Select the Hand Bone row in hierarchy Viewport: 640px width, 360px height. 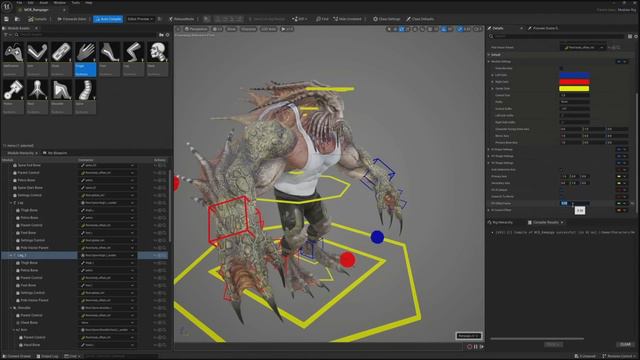pyautogui.click(x=31, y=345)
